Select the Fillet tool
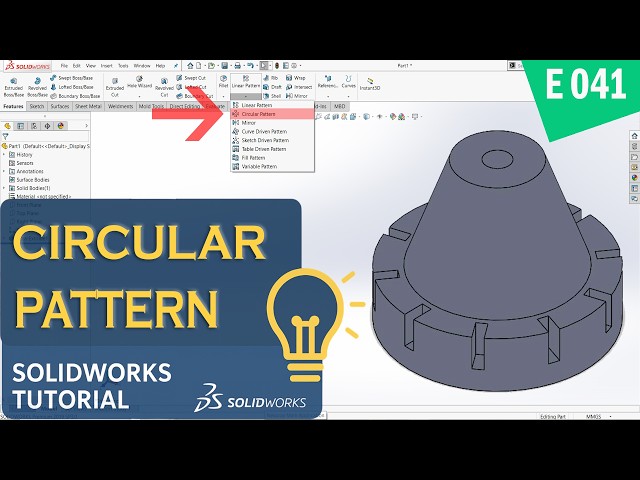 coord(223,82)
